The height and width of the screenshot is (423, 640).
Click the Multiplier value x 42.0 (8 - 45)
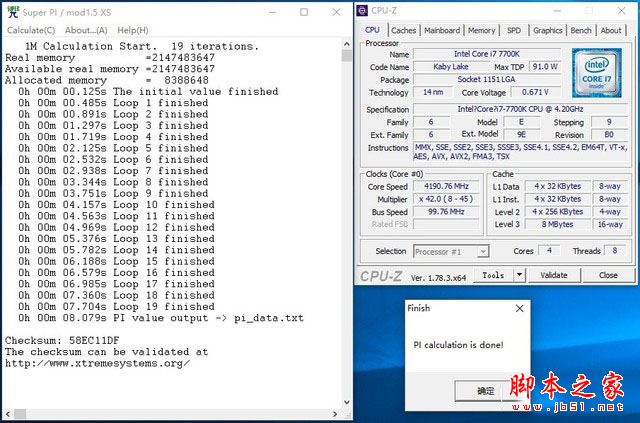(x=446, y=199)
